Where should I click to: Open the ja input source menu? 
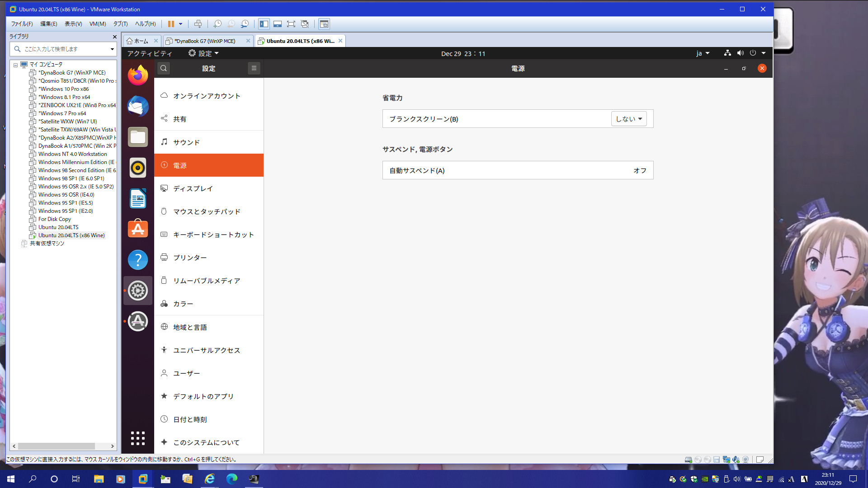[x=703, y=53]
